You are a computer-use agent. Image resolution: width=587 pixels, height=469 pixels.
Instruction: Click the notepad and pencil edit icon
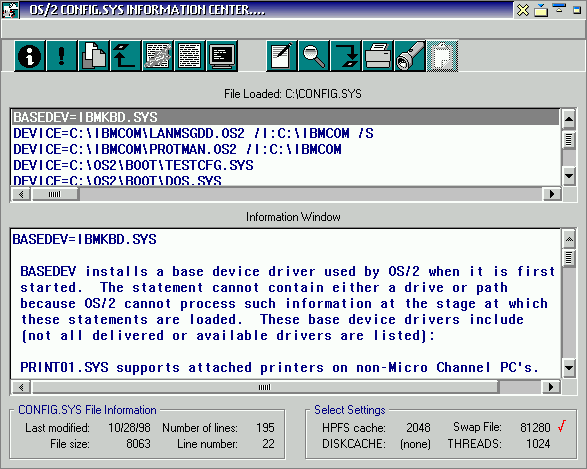(x=282, y=56)
